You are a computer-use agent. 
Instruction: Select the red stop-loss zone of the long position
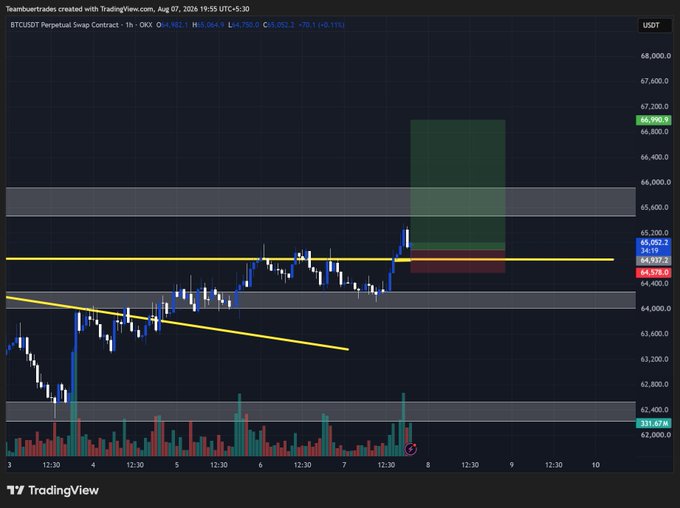coord(458,262)
